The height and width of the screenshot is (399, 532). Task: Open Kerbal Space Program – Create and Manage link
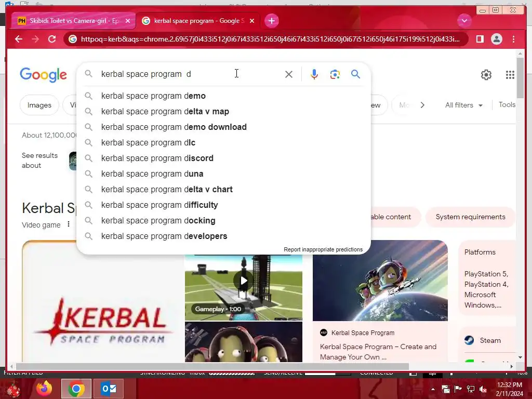point(378,352)
